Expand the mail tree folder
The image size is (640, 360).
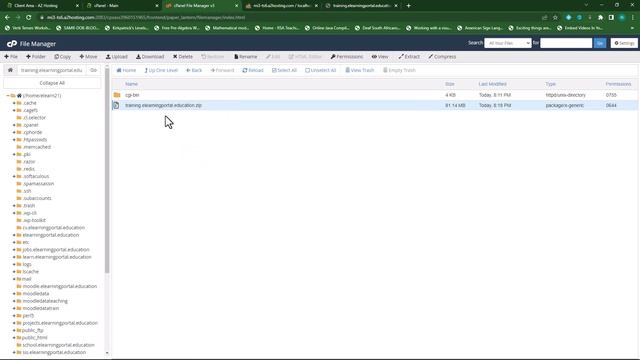(14, 279)
